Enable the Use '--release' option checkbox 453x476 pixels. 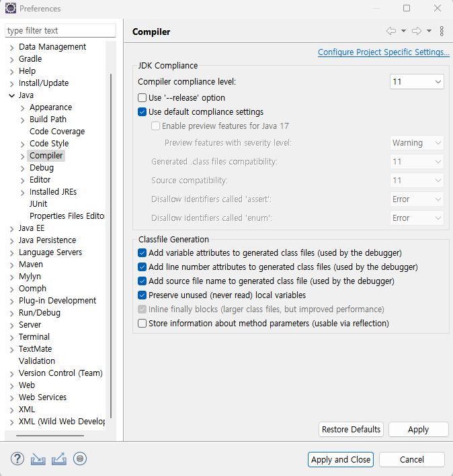(142, 98)
